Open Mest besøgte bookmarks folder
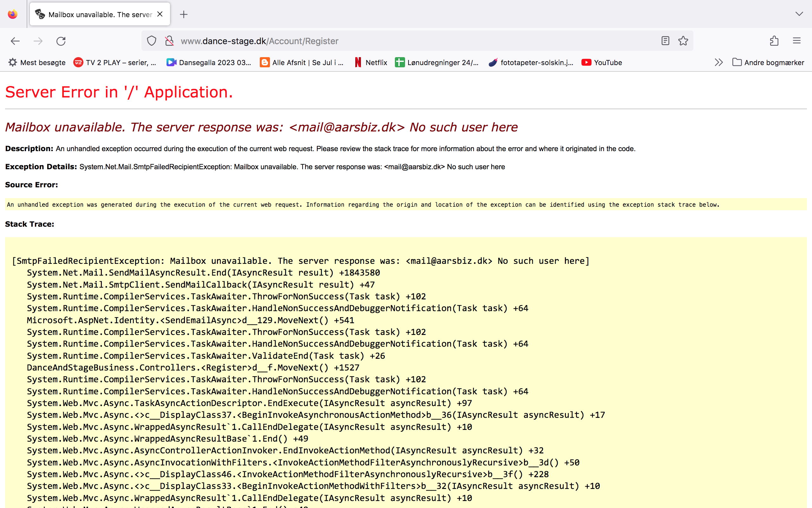Viewport: 812px width, 508px height. pos(37,63)
